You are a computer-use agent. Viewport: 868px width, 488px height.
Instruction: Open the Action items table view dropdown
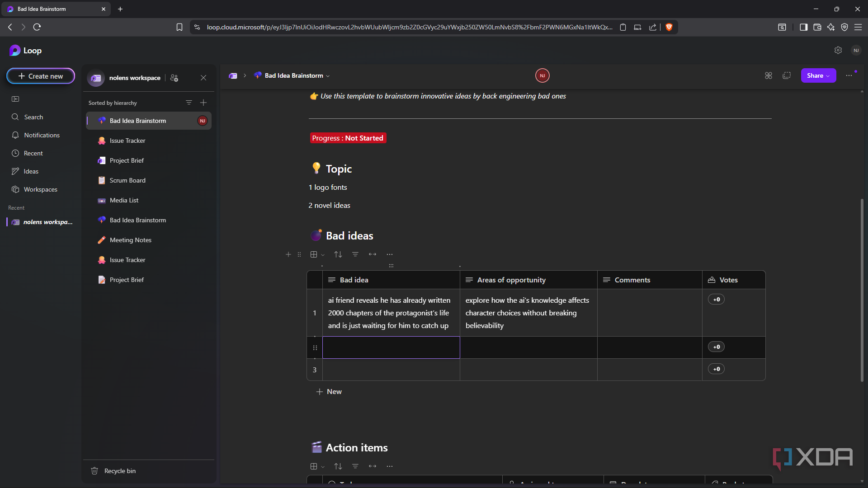(x=317, y=466)
